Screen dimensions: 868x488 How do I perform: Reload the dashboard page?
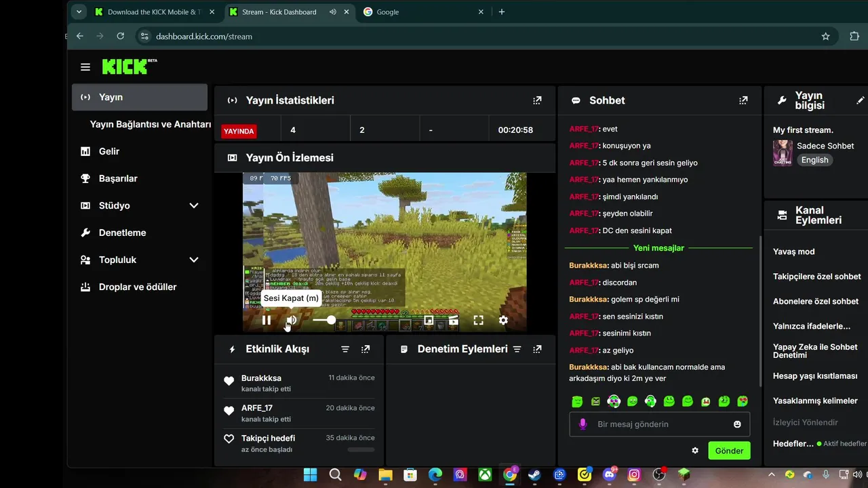coord(121,36)
